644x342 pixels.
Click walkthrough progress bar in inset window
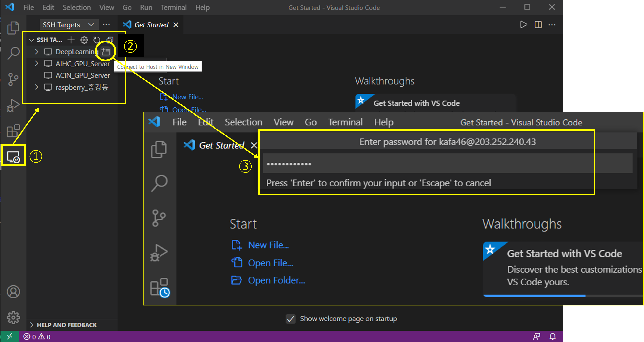tap(563, 296)
